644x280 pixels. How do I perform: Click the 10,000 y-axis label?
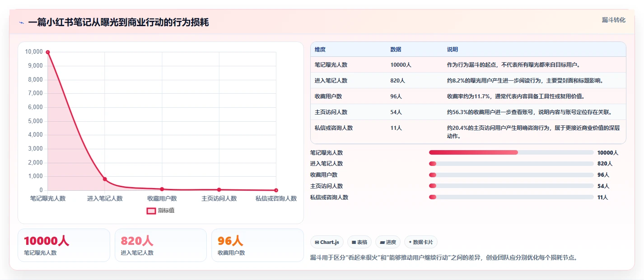34,52
